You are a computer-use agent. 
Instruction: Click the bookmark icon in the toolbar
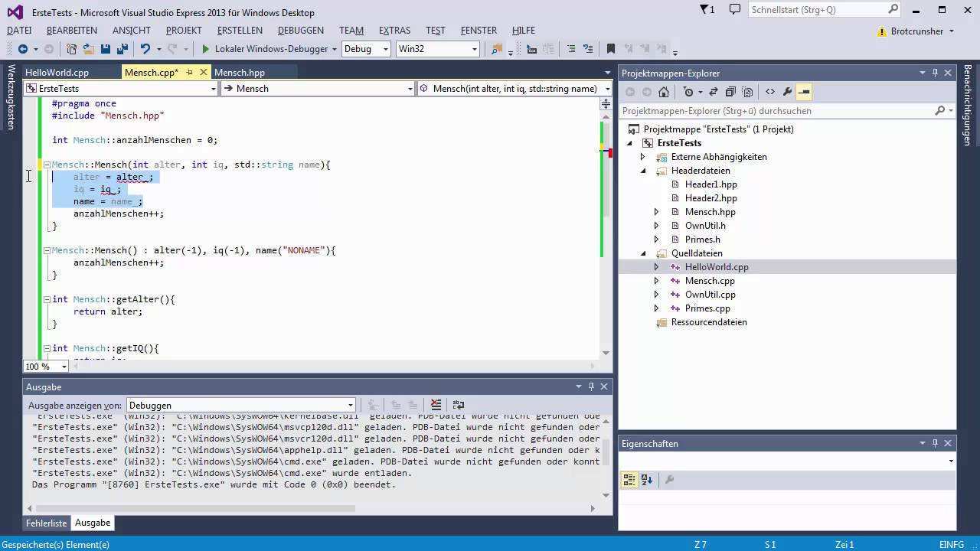click(x=610, y=49)
